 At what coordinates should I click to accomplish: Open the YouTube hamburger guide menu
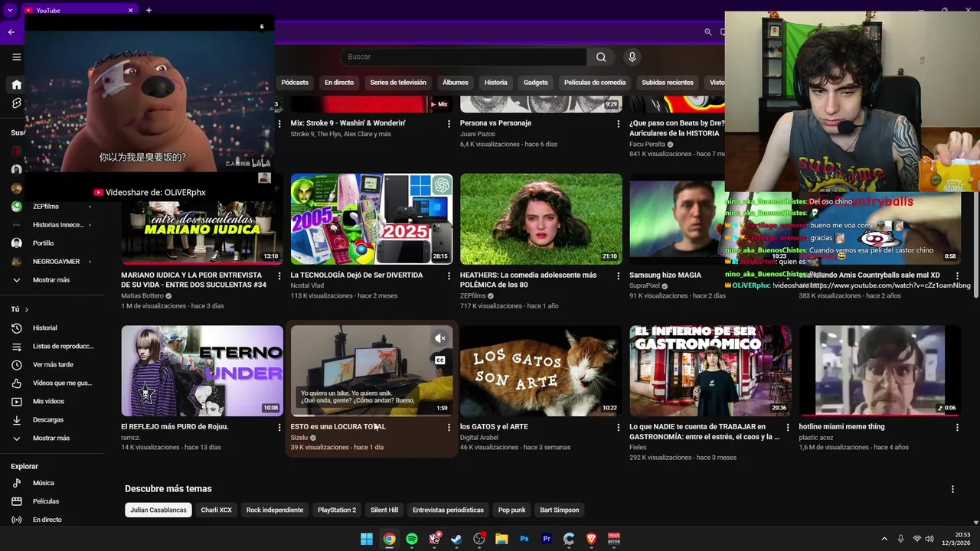(16, 57)
